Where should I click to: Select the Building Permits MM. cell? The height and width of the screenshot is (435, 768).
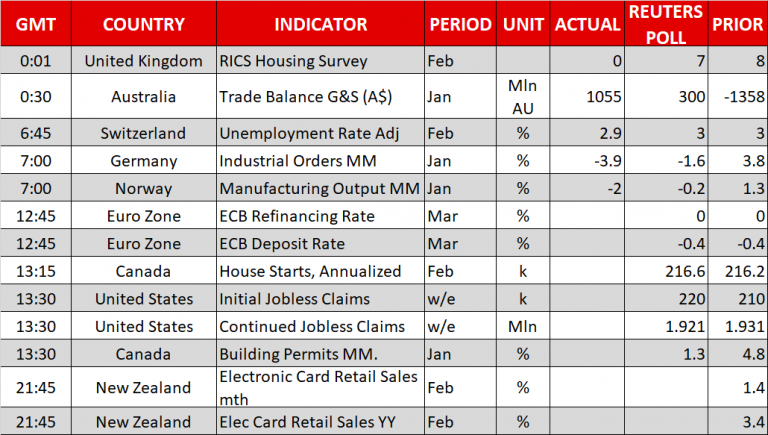point(298,353)
